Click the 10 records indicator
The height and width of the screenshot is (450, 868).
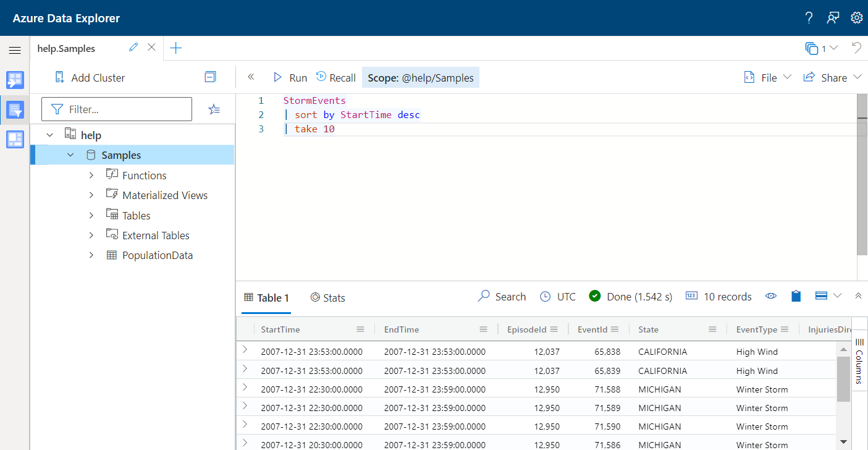click(718, 297)
